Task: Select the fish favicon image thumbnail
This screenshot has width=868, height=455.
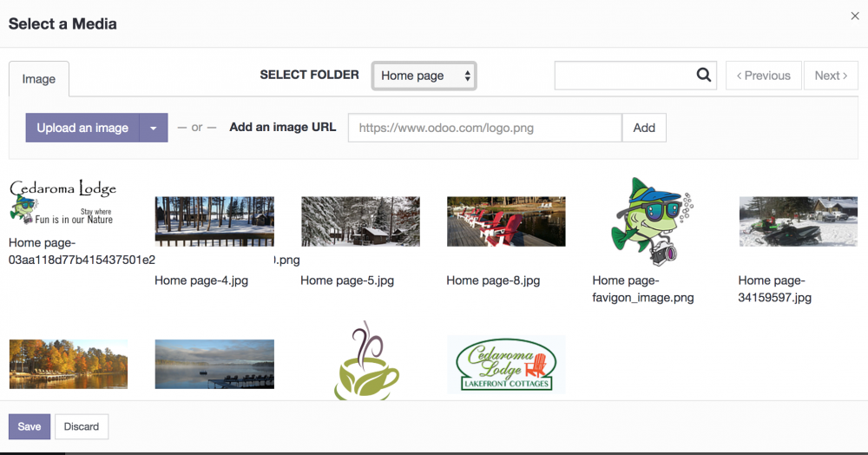Action: tap(652, 221)
